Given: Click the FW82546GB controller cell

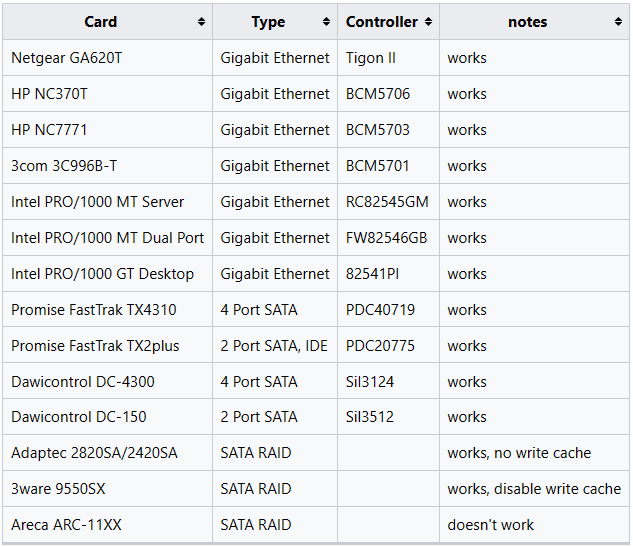Looking at the screenshot, I should tap(388, 237).
